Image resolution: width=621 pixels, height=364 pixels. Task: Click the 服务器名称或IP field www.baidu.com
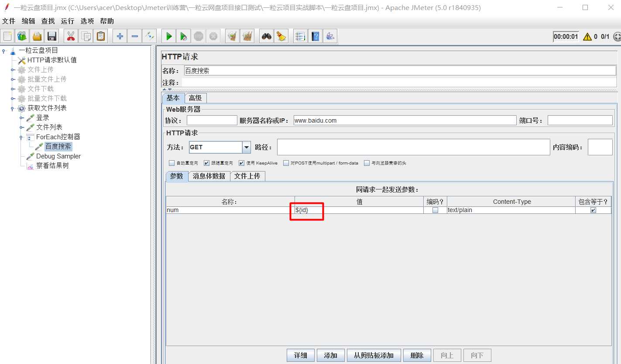pyautogui.click(x=405, y=120)
